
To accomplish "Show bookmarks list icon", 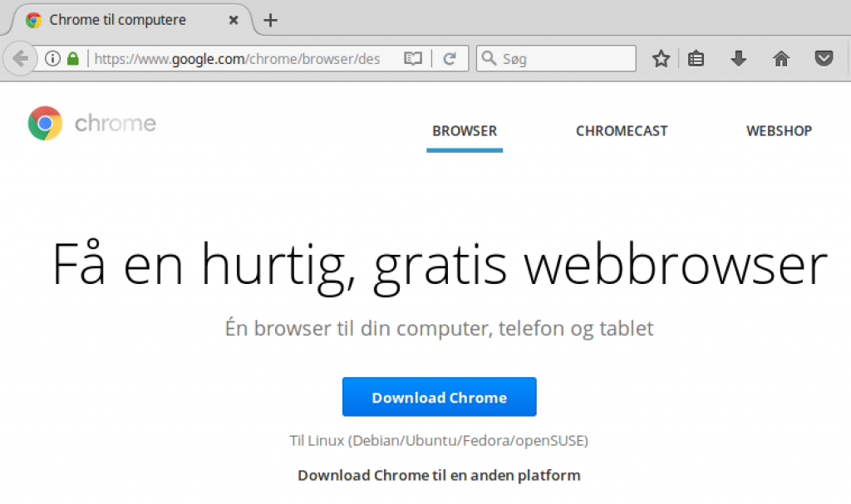I will pos(696,58).
